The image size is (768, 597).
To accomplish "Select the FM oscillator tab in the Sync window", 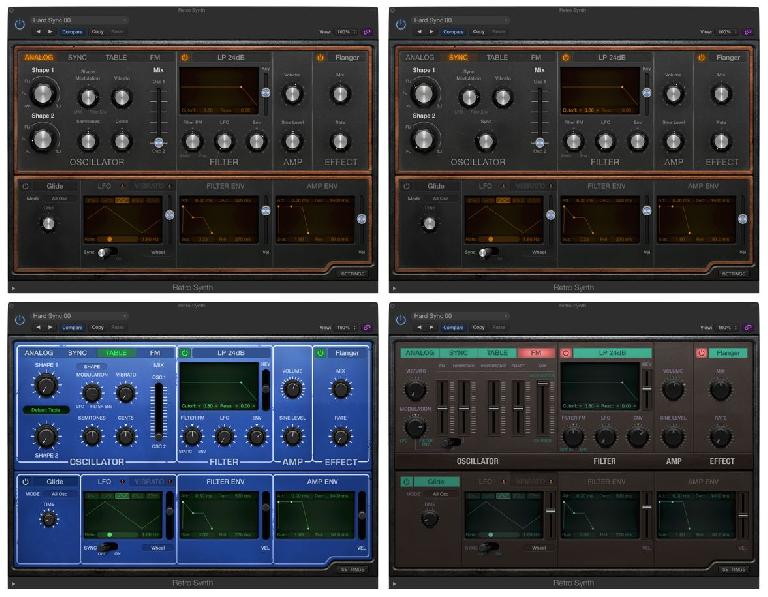I will [536, 58].
